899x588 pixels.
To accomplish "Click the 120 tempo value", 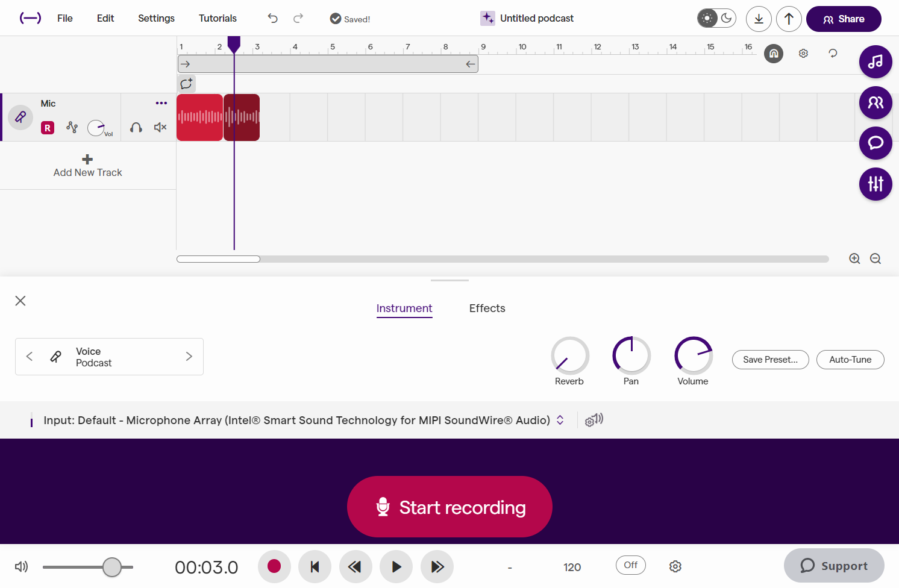I will pyautogui.click(x=572, y=567).
